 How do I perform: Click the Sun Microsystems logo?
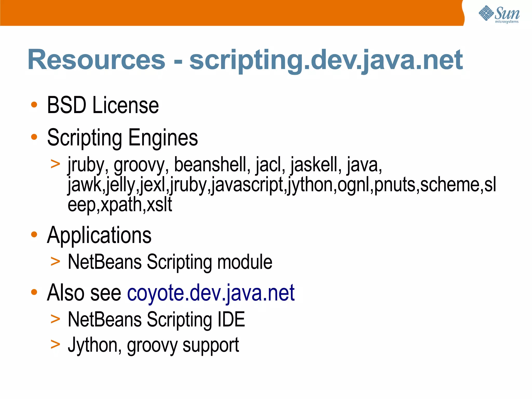point(499,14)
